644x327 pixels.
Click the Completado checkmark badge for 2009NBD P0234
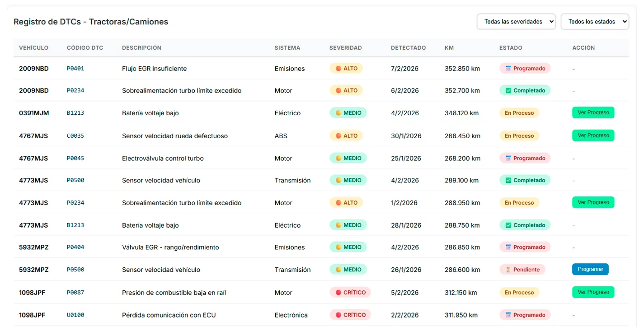click(525, 90)
